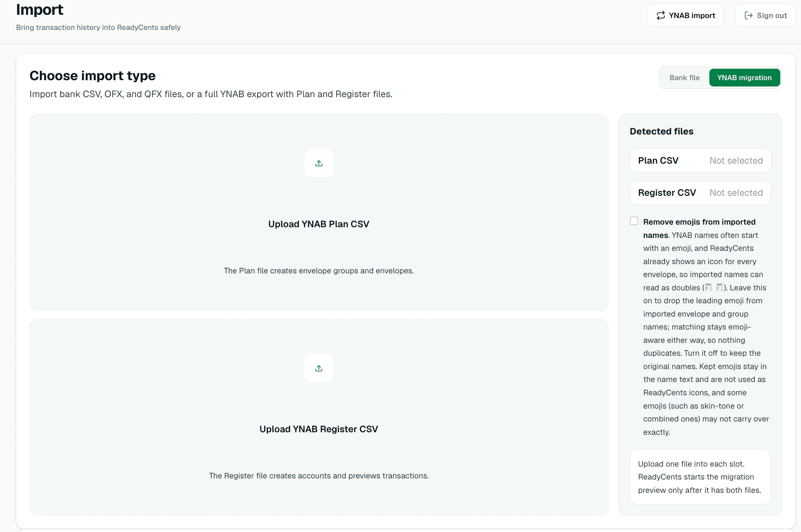Click 'Not selected' status next to Register CSV
The width and height of the screenshot is (801, 532).
pyautogui.click(x=736, y=192)
